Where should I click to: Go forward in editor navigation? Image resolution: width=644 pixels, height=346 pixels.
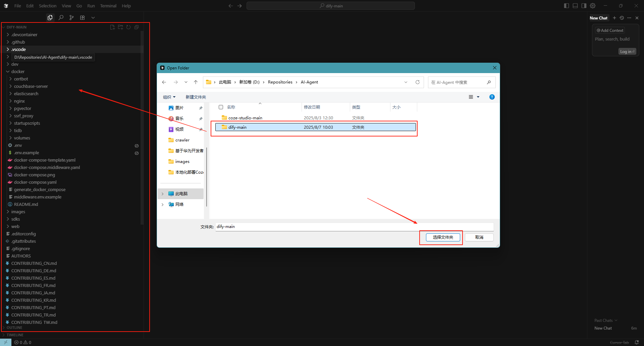pos(239,6)
